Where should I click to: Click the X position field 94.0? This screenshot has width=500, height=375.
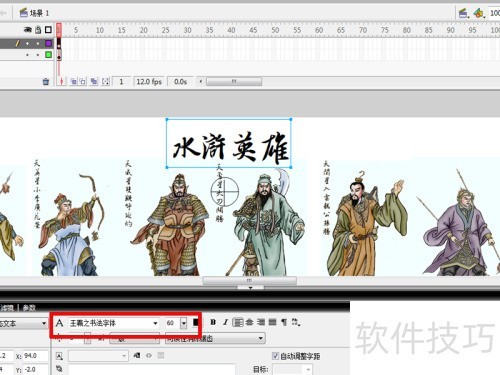(35, 356)
